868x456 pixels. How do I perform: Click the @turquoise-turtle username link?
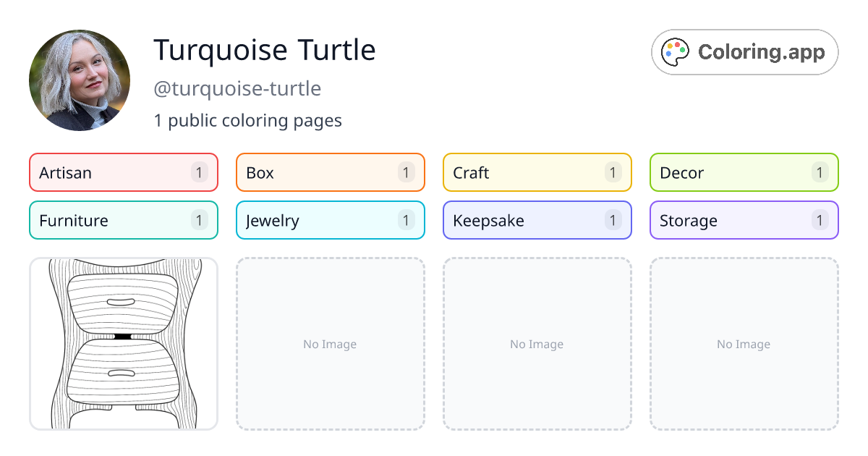(237, 88)
